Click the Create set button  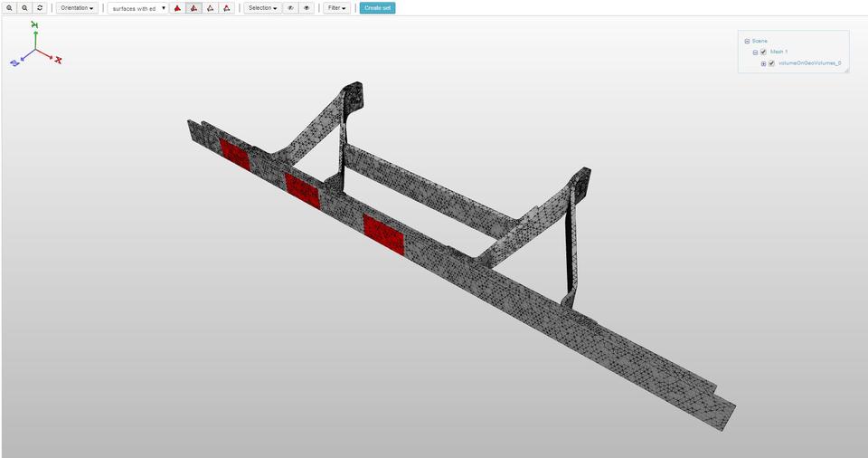pos(378,8)
